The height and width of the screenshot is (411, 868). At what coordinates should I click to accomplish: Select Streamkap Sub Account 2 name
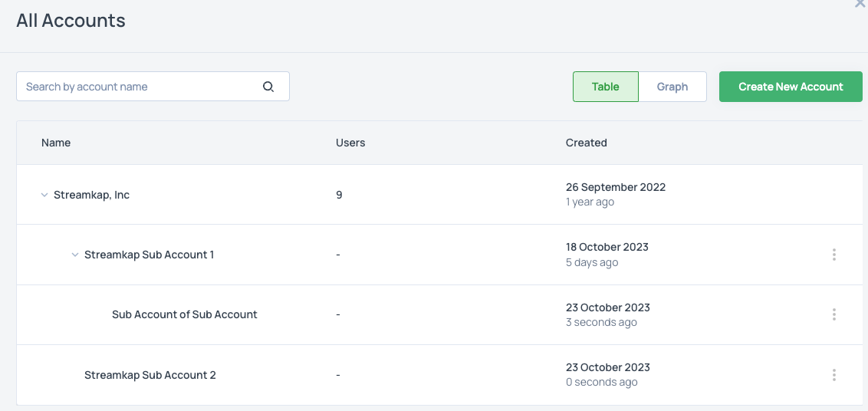click(150, 375)
